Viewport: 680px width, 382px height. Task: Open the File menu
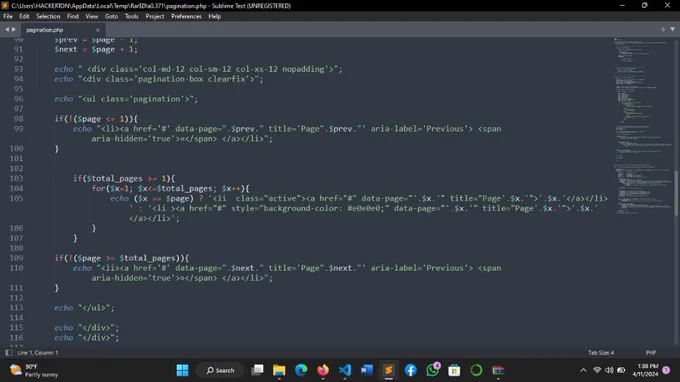point(8,16)
